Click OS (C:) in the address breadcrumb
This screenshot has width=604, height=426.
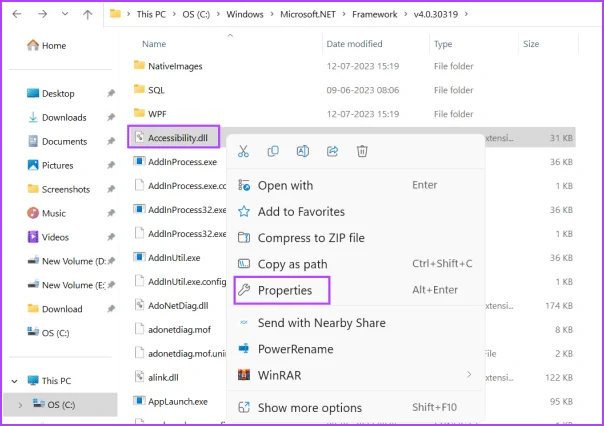(x=196, y=14)
